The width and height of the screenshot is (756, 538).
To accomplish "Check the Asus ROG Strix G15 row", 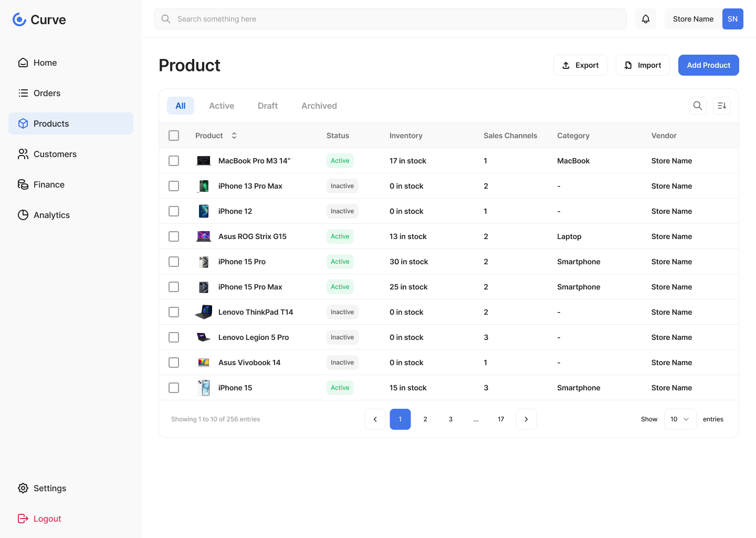I will tap(174, 236).
